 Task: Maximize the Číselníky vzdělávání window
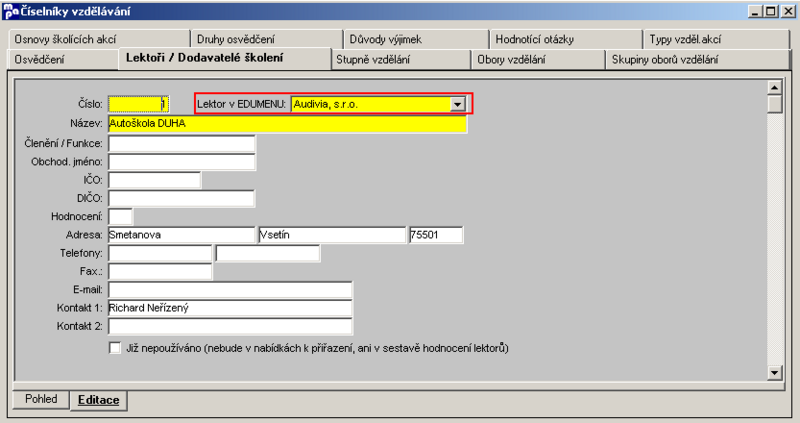(x=771, y=11)
